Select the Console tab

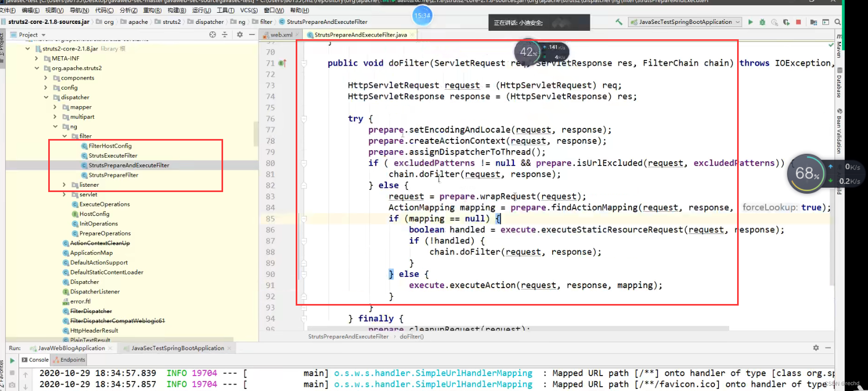[x=35, y=360]
